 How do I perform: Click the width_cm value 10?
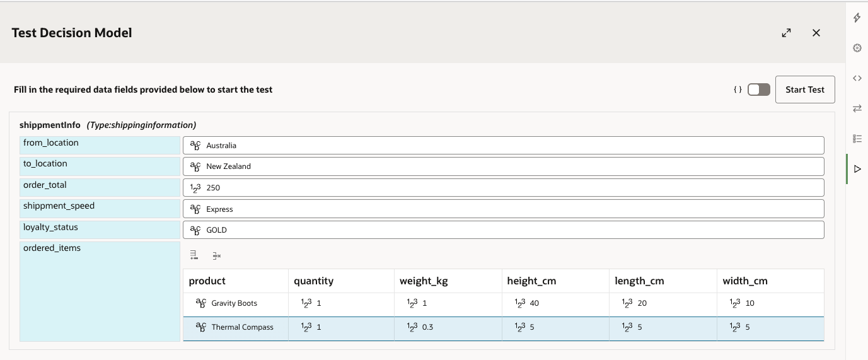pos(750,303)
